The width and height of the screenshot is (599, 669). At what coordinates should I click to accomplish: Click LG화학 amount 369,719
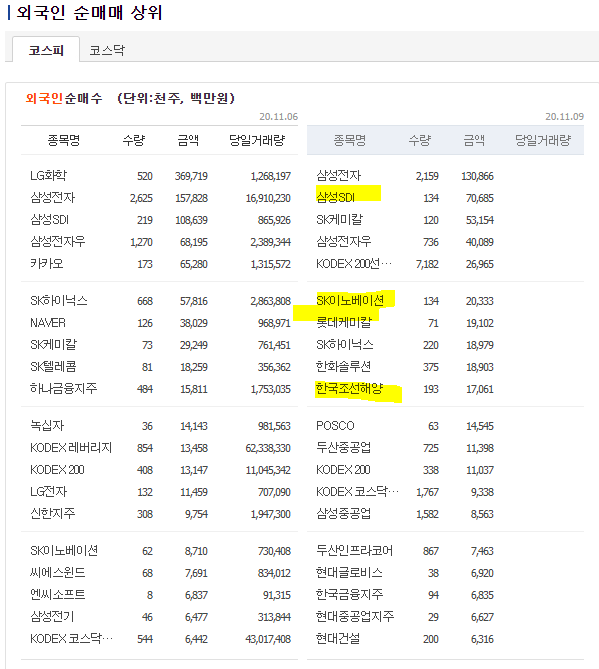pos(191,176)
